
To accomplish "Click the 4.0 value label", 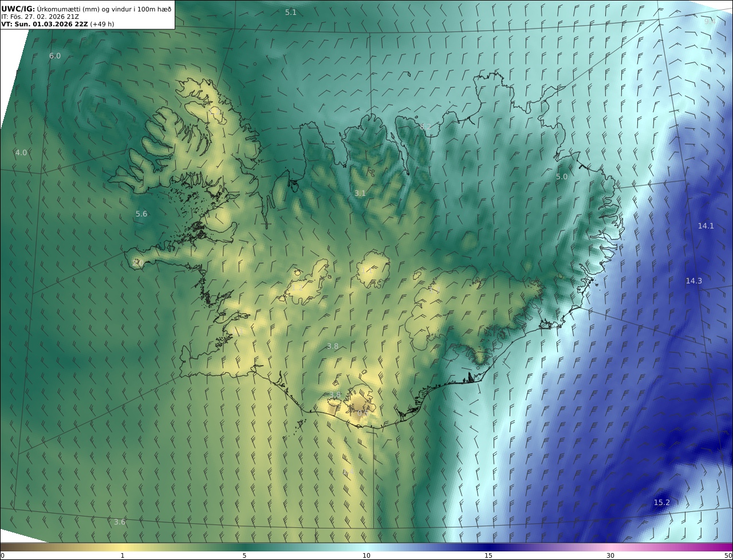I will tap(21, 152).
